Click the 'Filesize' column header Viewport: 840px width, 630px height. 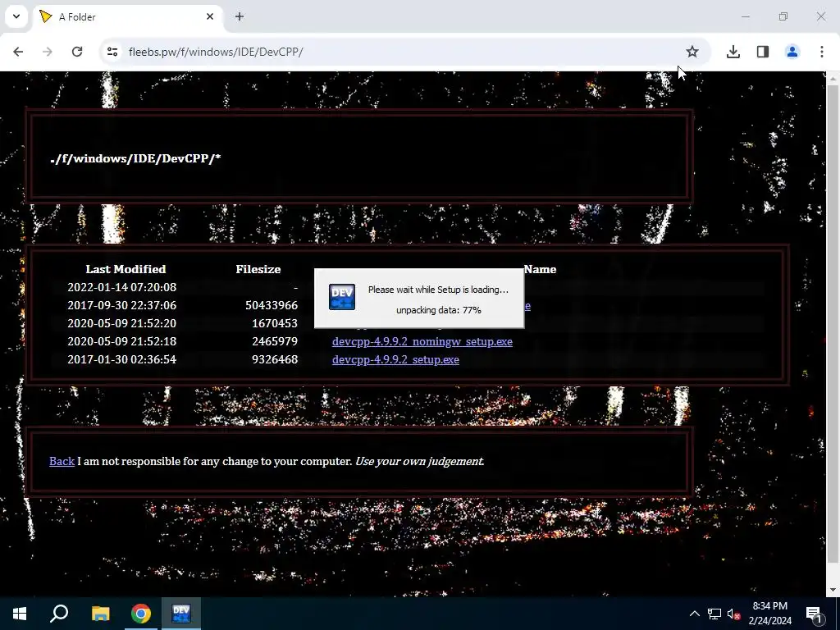258,269
